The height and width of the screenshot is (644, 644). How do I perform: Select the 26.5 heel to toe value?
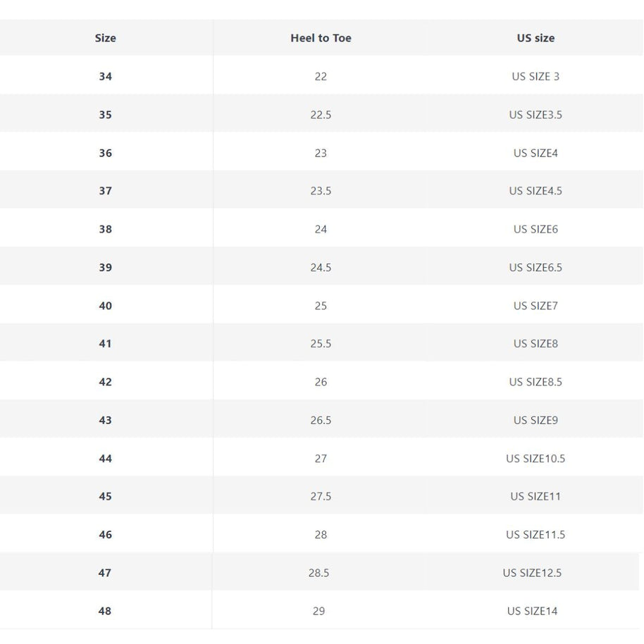pyautogui.click(x=321, y=421)
